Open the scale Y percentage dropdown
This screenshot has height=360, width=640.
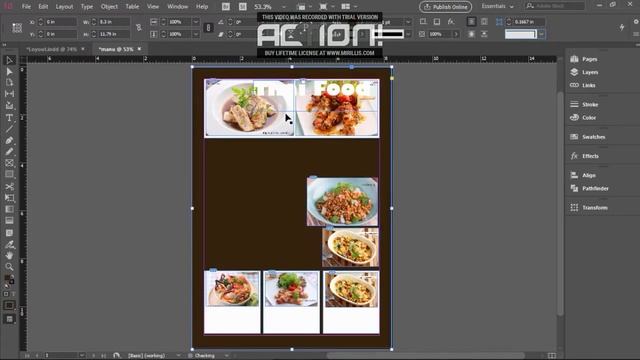196,34
